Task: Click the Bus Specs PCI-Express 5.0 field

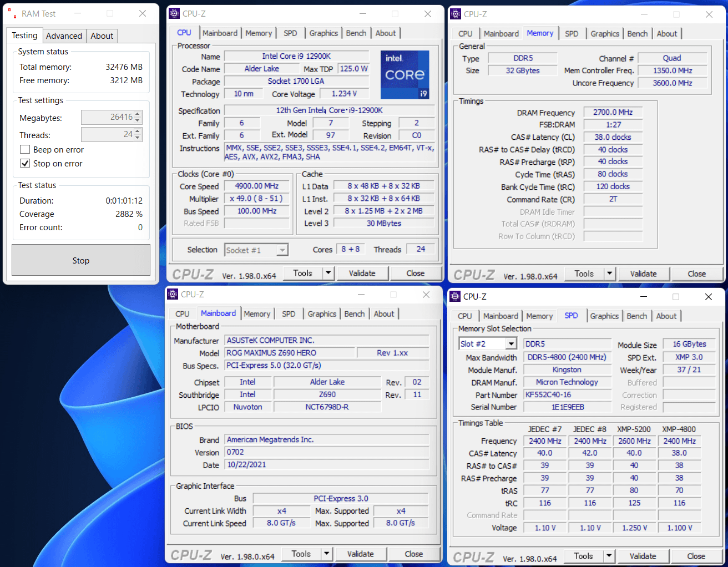Action: (x=326, y=365)
